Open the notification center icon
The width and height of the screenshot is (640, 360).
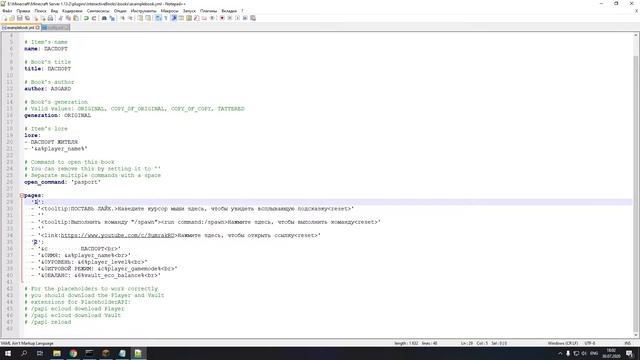point(629,353)
